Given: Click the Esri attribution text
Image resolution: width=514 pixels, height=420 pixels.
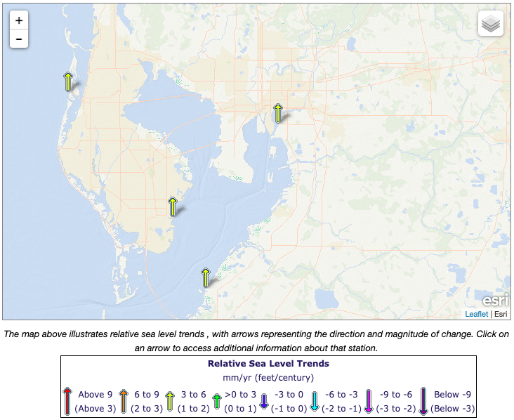Looking at the screenshot, I should 500,314.
